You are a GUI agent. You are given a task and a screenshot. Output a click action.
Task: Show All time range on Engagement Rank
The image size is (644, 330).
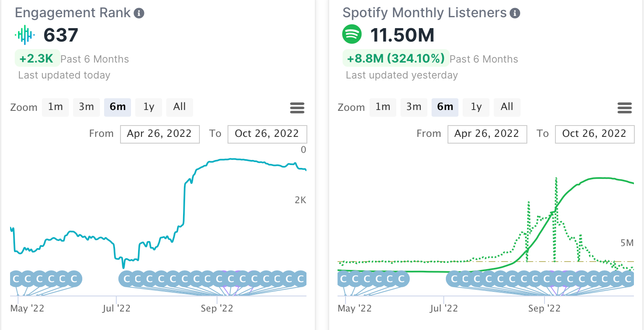tap(180, 107)
